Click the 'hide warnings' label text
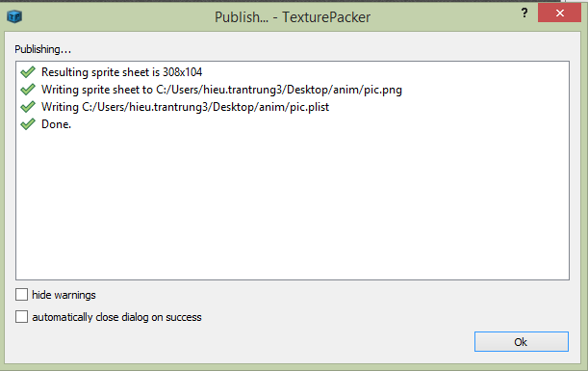 click(64, 295)
